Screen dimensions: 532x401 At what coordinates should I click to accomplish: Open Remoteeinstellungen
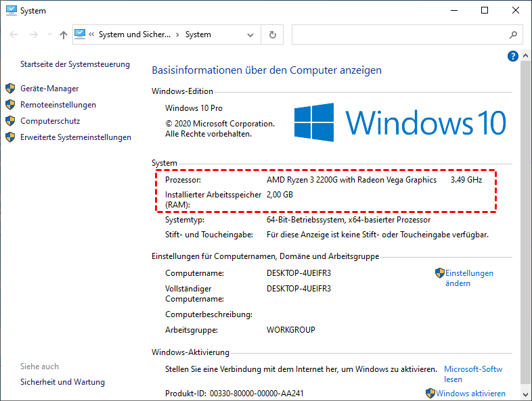pyautogui.click(x=58, y=105)
